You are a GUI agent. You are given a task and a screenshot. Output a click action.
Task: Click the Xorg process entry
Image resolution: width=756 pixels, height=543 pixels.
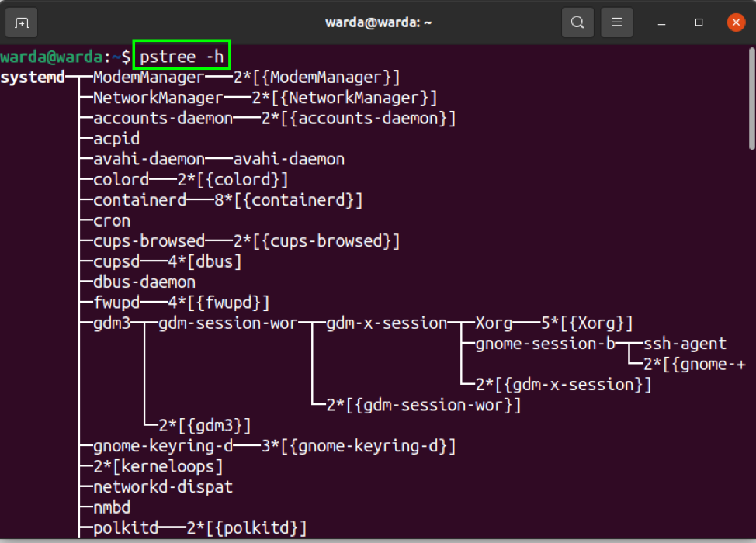(494, 323)
